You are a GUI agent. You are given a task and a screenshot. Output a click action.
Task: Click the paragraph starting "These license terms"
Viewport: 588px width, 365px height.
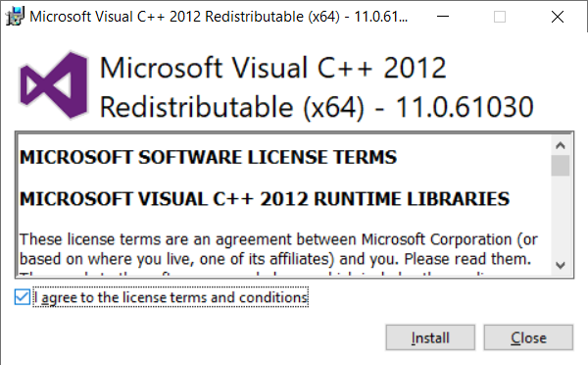(x=278, y=249)
